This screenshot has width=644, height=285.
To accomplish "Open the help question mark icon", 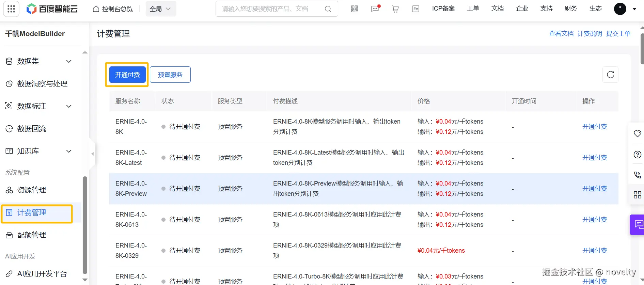I will (x=637, y=155).
